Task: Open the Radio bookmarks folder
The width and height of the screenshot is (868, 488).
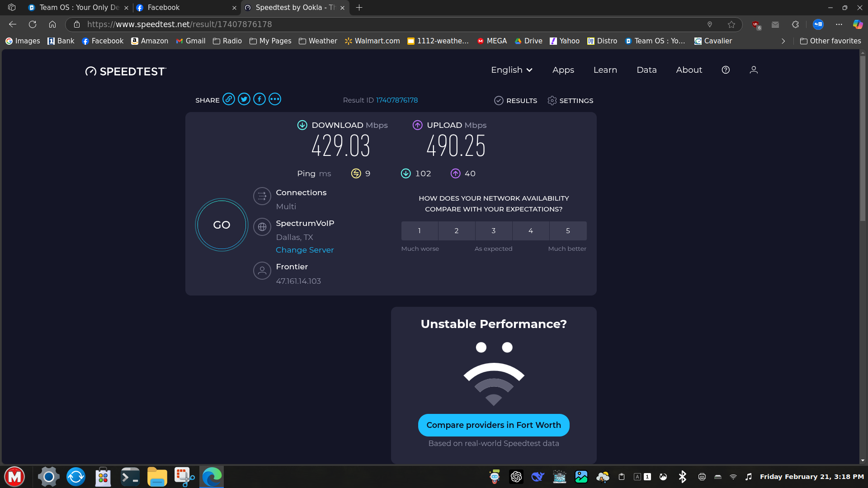Action: 227,41
